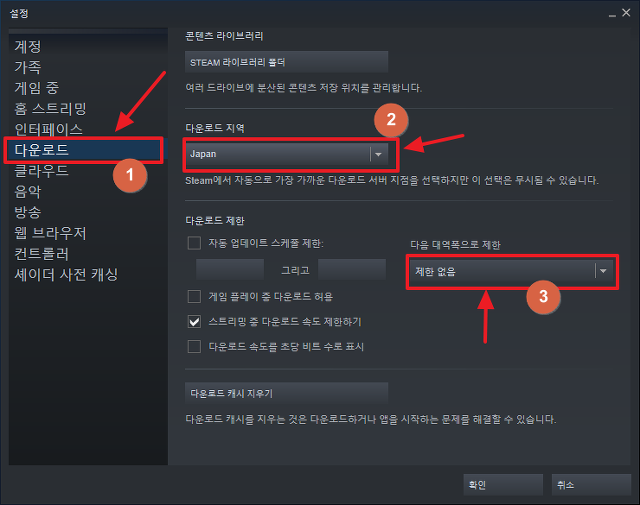Click the 취소 button
640x505 pixels.
591,485
